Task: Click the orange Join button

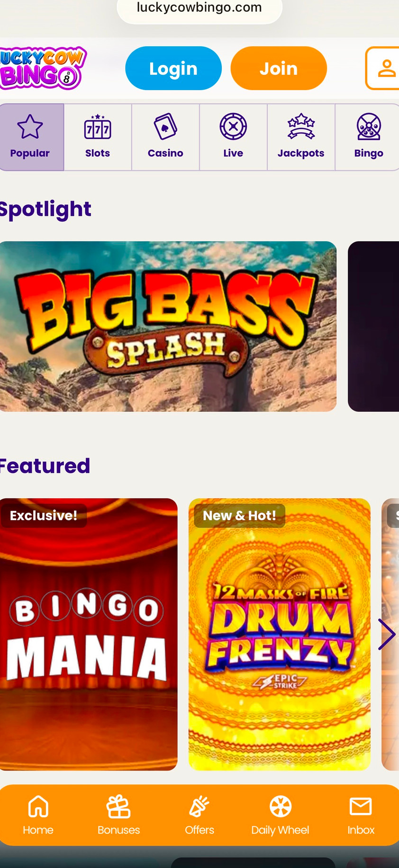Action: 279,68
